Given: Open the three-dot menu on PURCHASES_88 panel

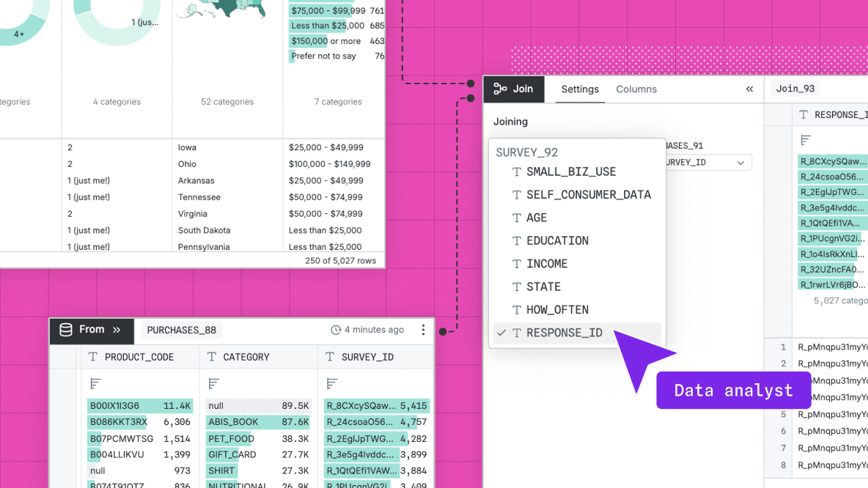Looking at the screenshot, I should [423, 330].
